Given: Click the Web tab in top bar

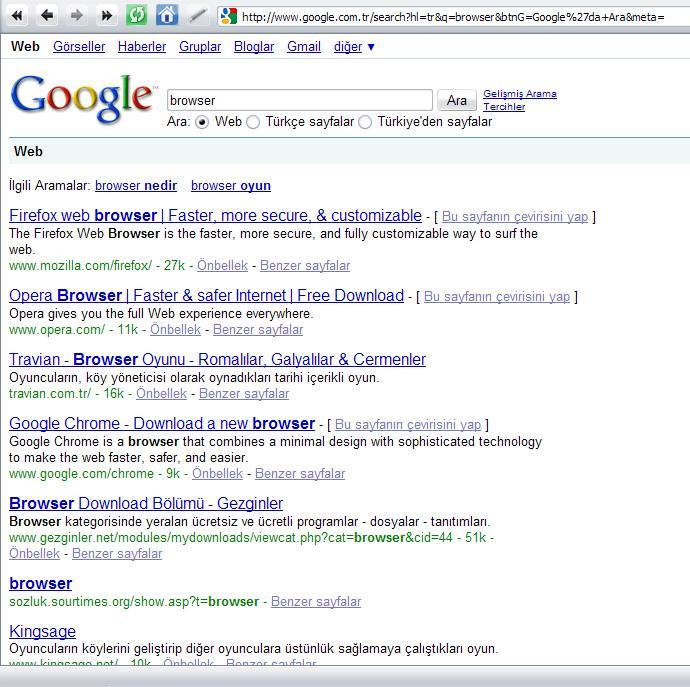Looking at the screenshot, I should (x=25, y=47).
